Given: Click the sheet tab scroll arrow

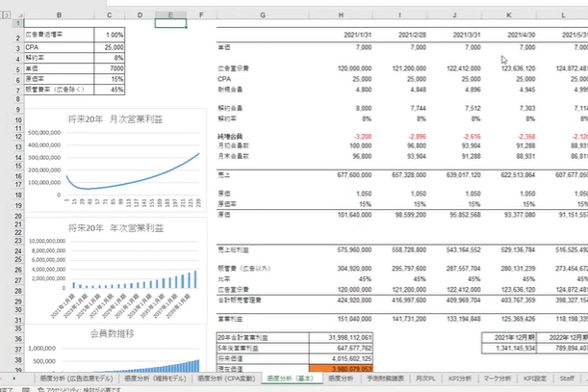Looking at the screenshot, I should point(14,379).
